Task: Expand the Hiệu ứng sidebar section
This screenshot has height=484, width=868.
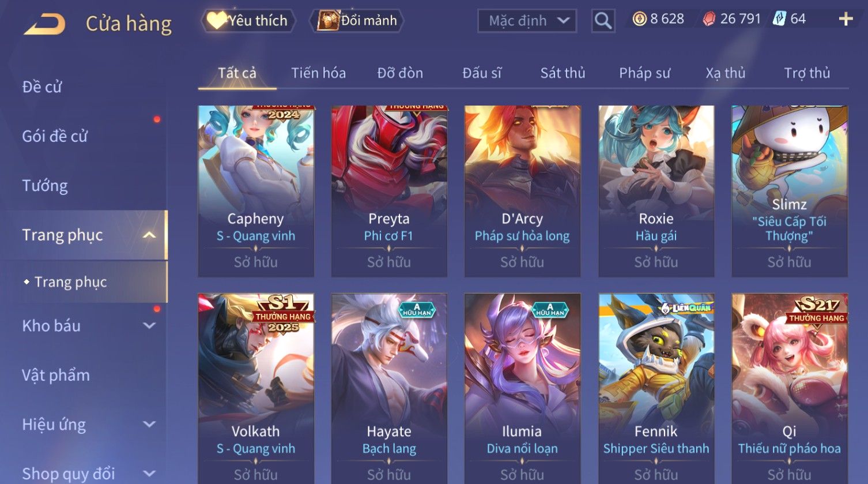Action: 149,425
